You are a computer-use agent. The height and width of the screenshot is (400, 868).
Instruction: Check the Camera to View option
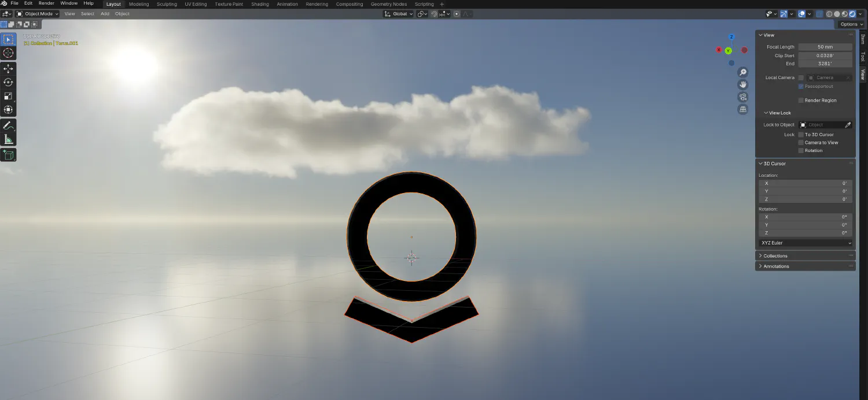[801, 143]
